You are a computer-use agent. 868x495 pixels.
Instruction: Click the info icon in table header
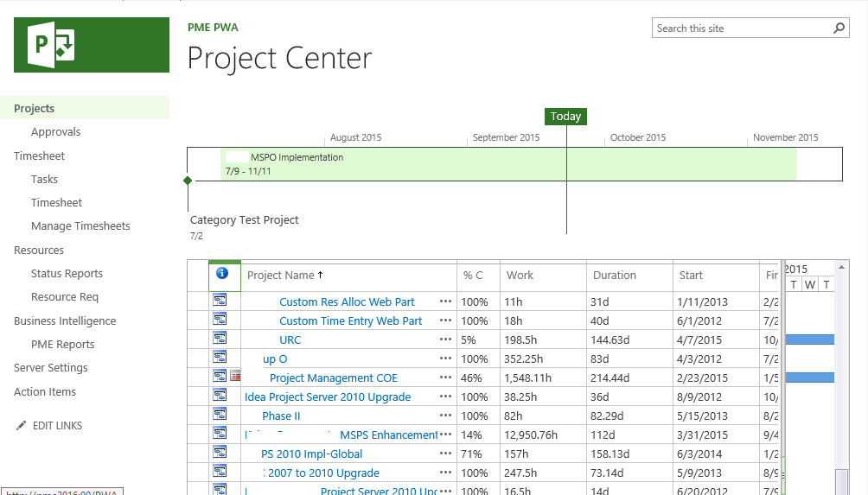tap(222, 273)
